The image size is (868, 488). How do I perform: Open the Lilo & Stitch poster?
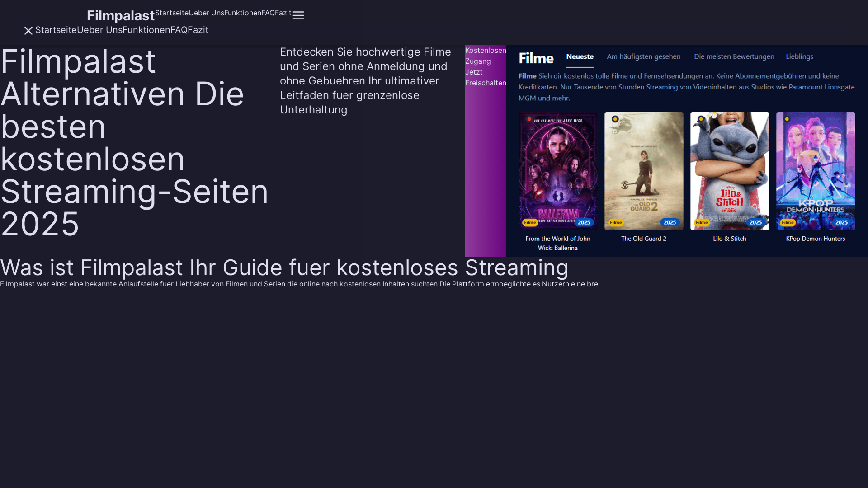click(730, 171)
